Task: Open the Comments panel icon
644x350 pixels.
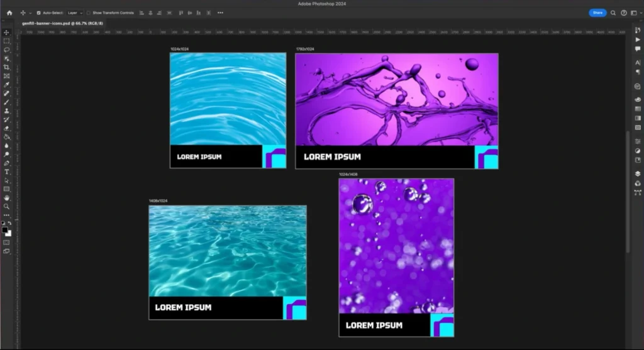Action: coord(638,49)
